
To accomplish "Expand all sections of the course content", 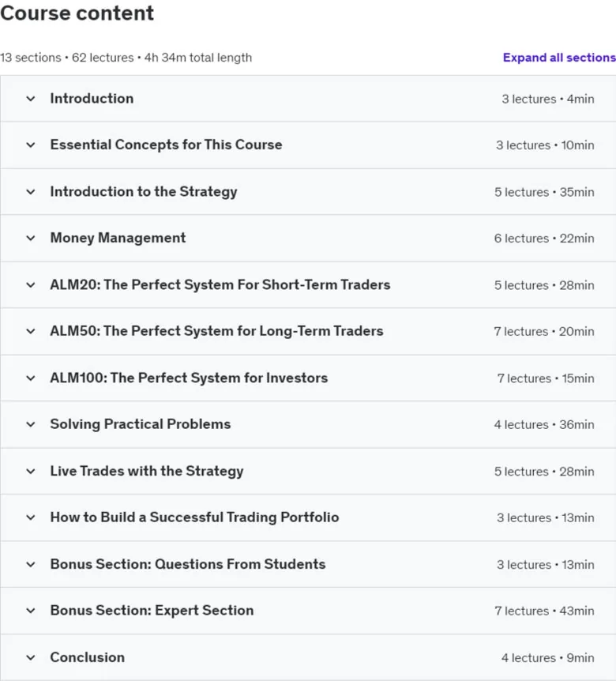I will click(x=559, y=58).
